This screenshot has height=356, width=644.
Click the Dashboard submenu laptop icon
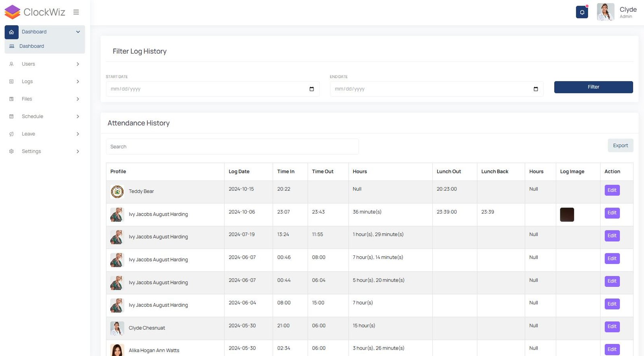coord(12,46)
